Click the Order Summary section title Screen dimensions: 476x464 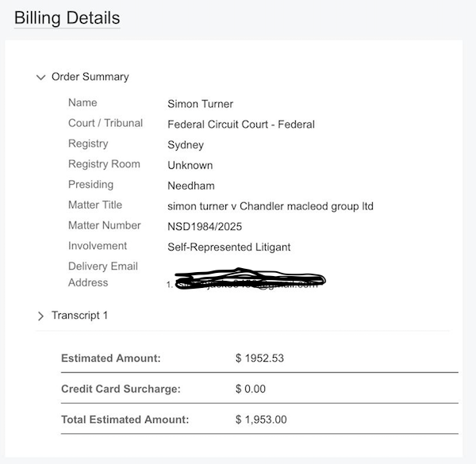(x=90, y=77)
